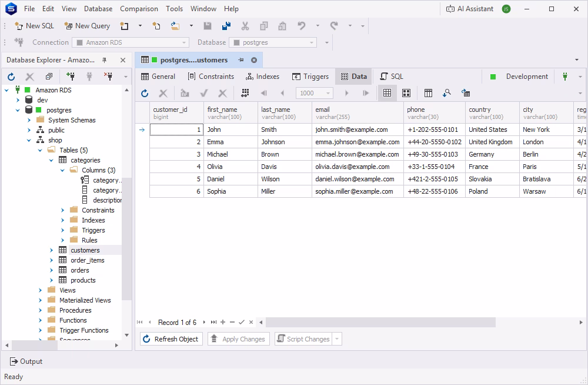Open the Output panel
Screen dimensions: 588x385
26,361
